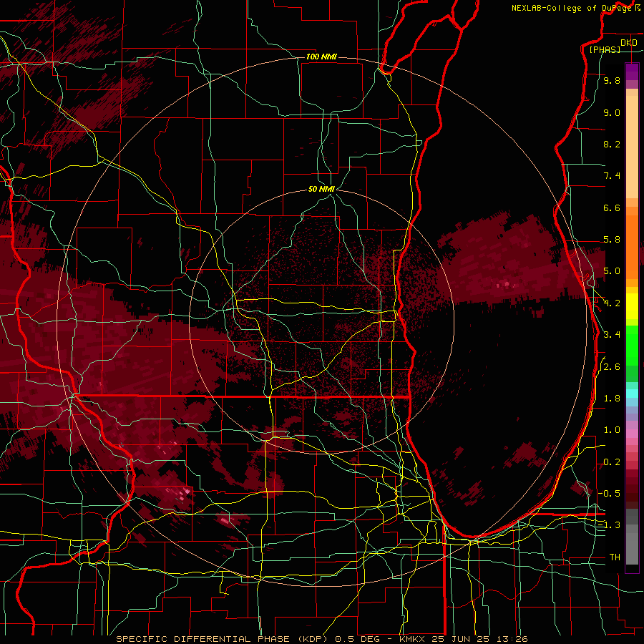Click the 7.4 value on the scale
644x644 pixels.
pos(612,176)
